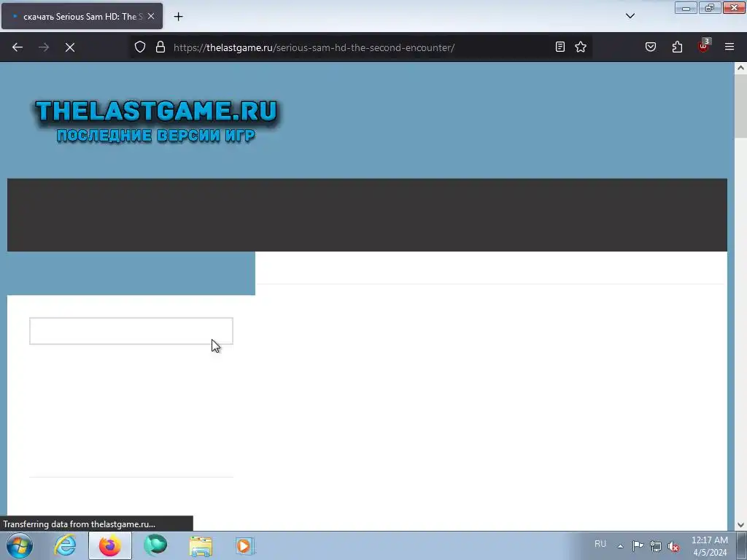Image resolution: width=747 pixels, height=560 pixels.
Task: Click the muted volume tray icon
Action: point(673,546)
